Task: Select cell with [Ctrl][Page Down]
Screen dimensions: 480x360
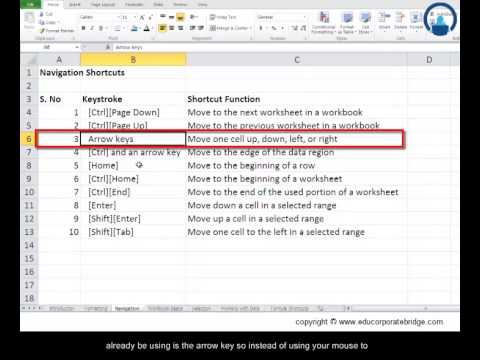Action: (133, 112)
